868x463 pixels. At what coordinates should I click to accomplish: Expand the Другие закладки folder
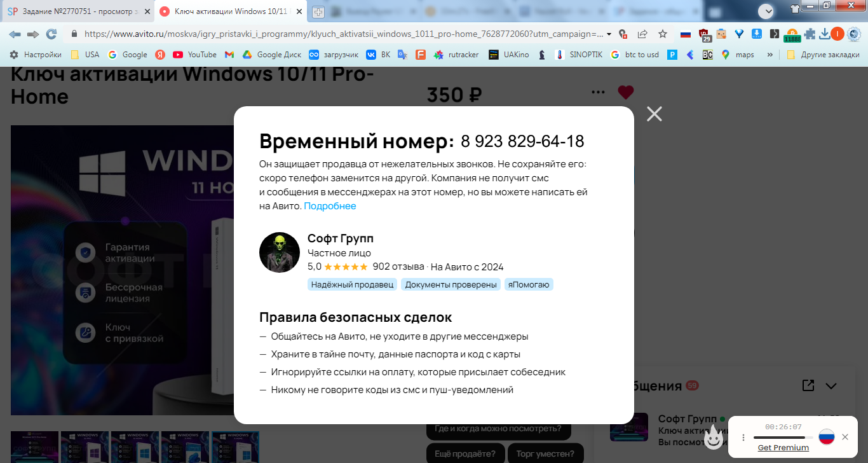[x=823, y=55]
